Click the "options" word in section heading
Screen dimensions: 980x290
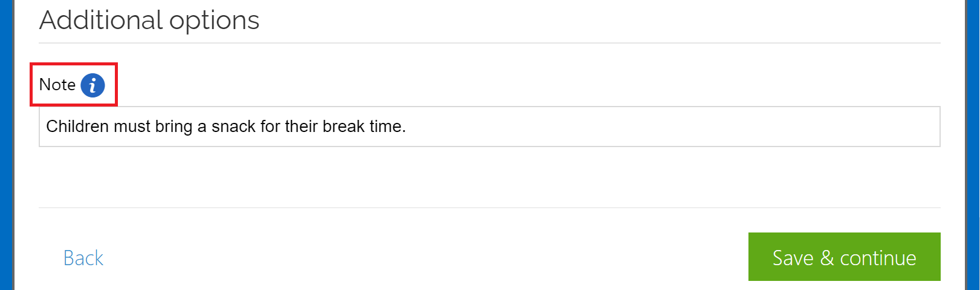[215, 21]
